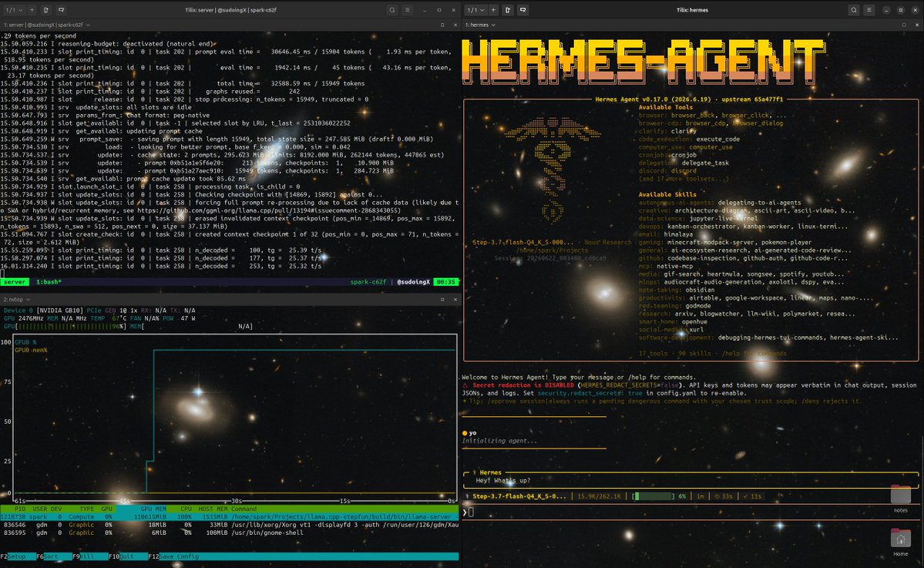Click the context usage progress bar at 6%
924x568 pixels.
(653, 496)
